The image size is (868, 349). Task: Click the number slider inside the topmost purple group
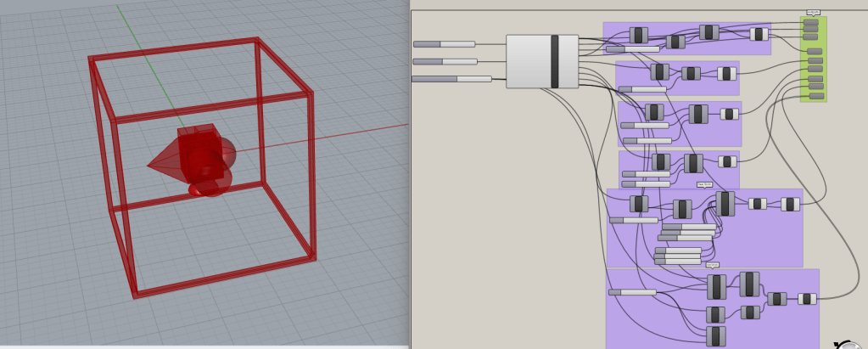(x=632, y=49)
